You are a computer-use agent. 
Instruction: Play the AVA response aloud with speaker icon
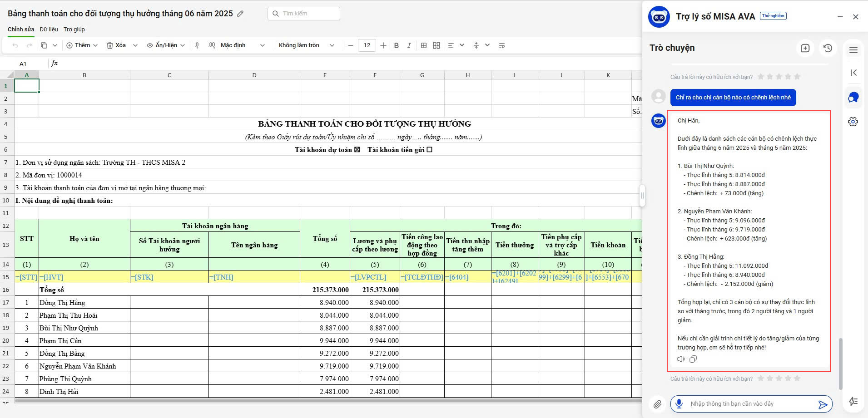(x=681, y=359)
